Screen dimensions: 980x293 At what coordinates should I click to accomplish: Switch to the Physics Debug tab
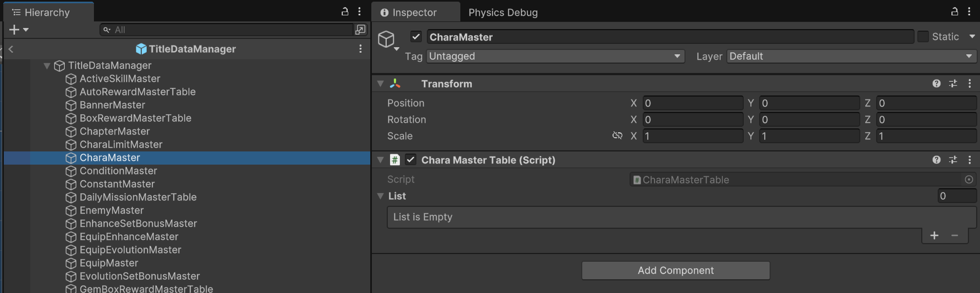point(503,12)
